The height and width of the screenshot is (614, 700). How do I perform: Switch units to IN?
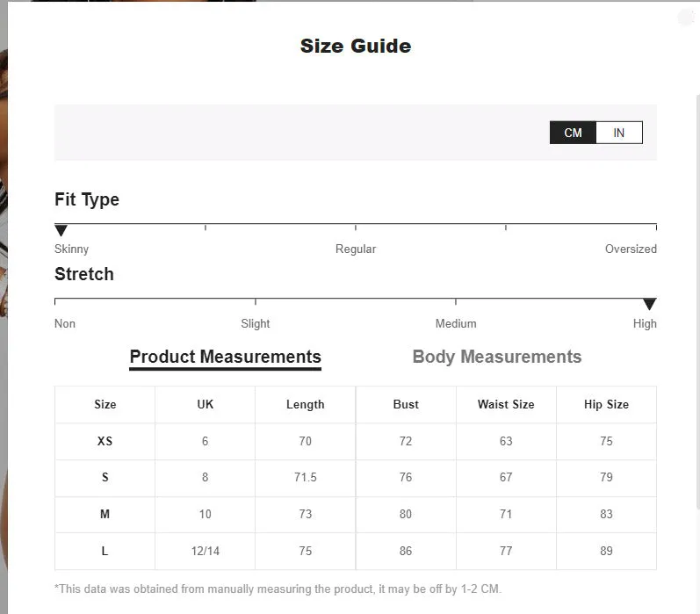click(x=619, y=133)
